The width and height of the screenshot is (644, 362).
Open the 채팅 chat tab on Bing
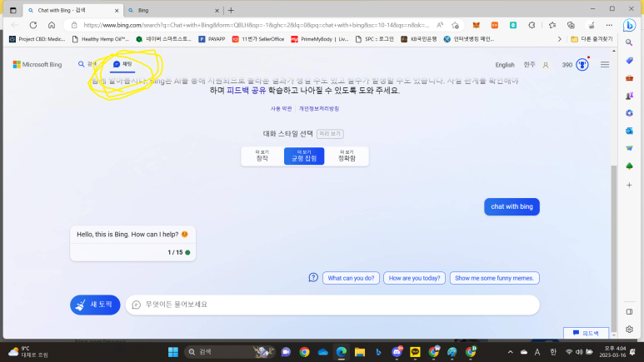122,64
